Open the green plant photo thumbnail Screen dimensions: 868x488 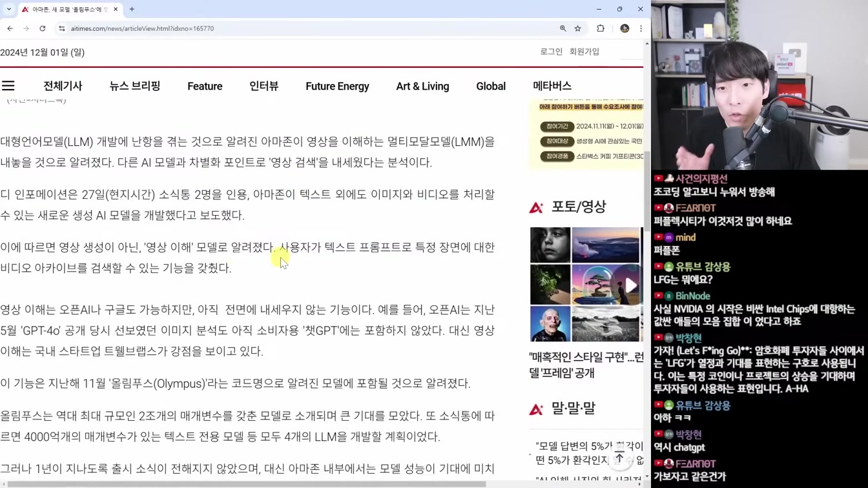tap(550, 285)
